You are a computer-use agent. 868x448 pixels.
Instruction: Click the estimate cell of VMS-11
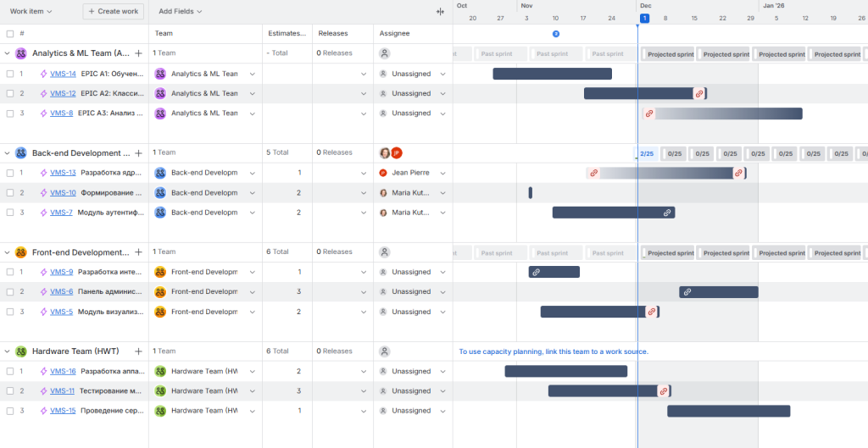tap(287, 391)
